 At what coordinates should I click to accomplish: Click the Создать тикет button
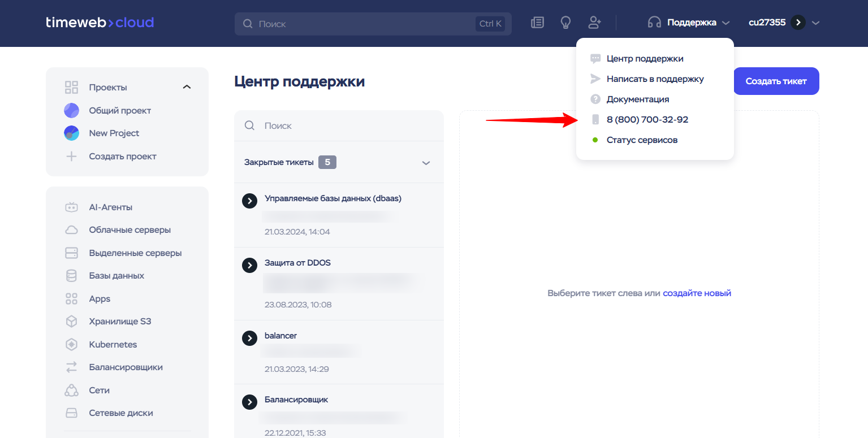[776, 81]
